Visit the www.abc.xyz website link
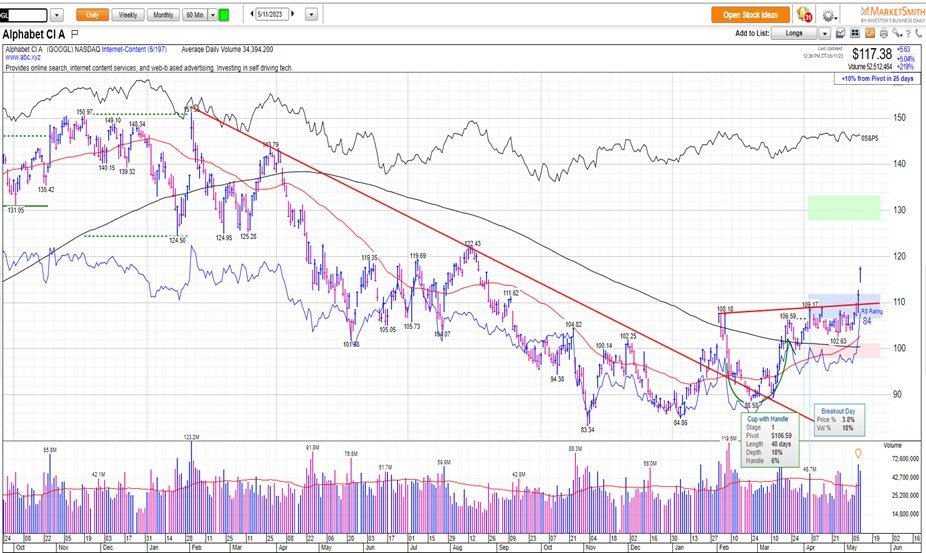Screen dimensions: 926x553 tap(22, 58)
